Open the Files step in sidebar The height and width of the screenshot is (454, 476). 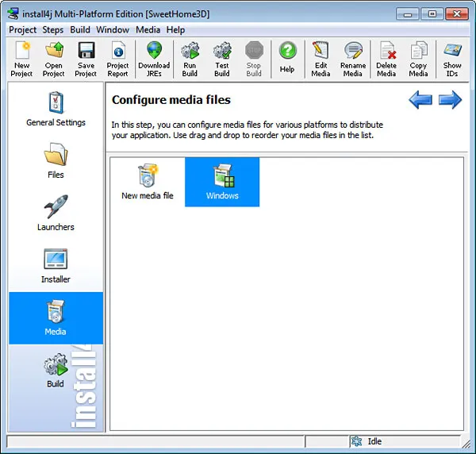click(56, 162)
